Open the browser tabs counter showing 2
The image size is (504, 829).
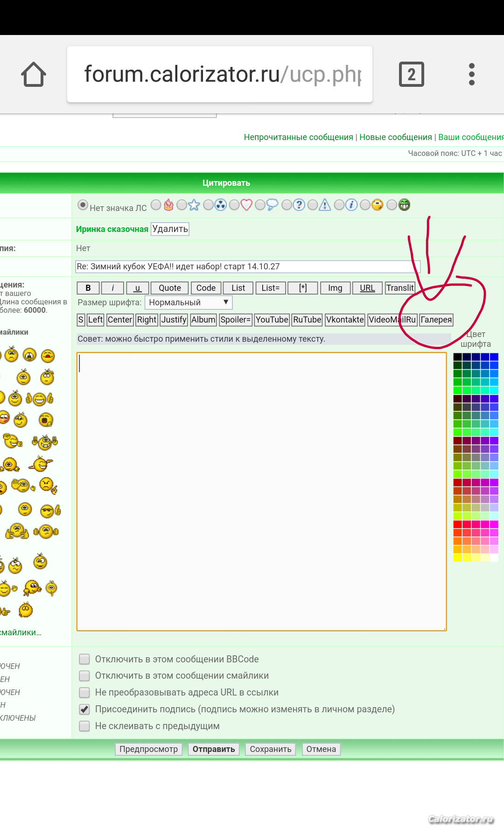click(x=411, y=74)
